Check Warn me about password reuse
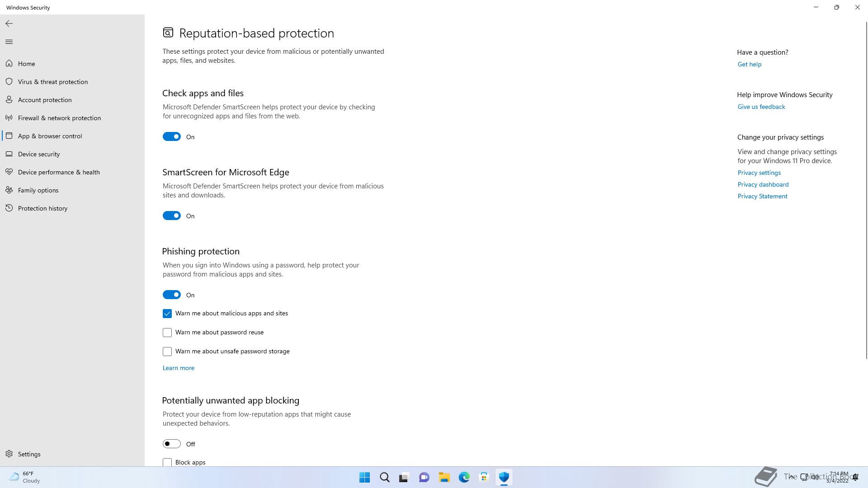This screenshot has width=868, height=488. click(x=167, y=333)
